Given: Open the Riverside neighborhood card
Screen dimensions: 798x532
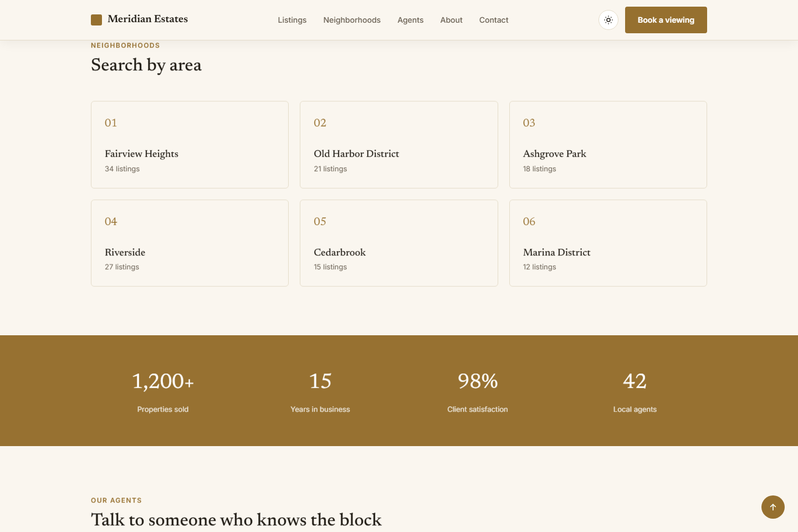Looking at the screenshot, I should pyautogui.click(x=190, y=243).
